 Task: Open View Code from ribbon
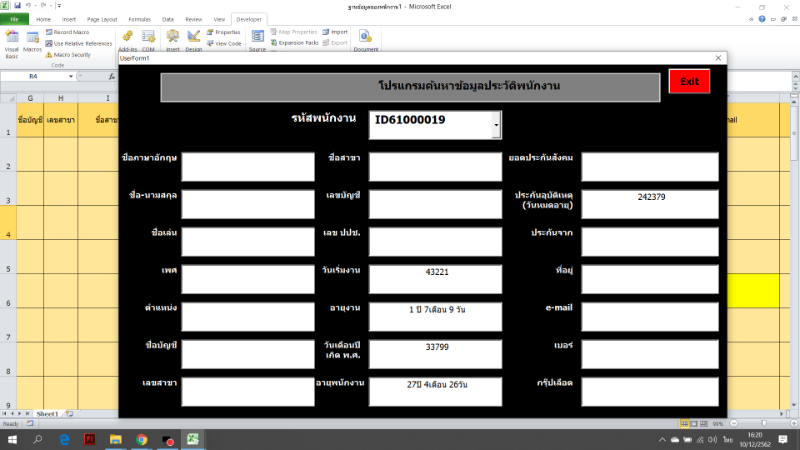pyautogui.click(x=224, y=43)
